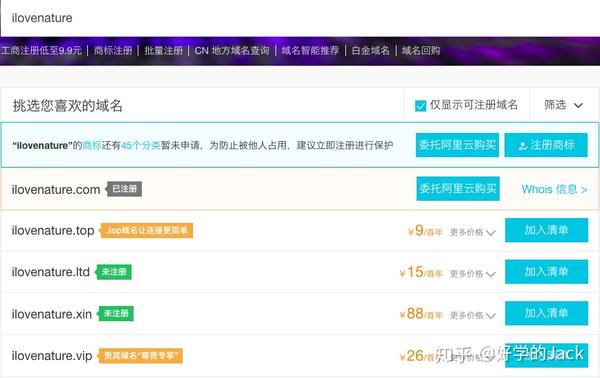Open 域名智能推荐 link
The height and width of the screenshot is (378, 600).
(x=310, y=51)
